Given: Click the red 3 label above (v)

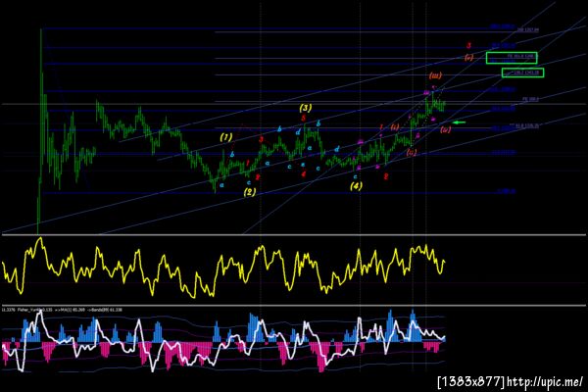Looking at the screenshot, I should click(468, 46).
